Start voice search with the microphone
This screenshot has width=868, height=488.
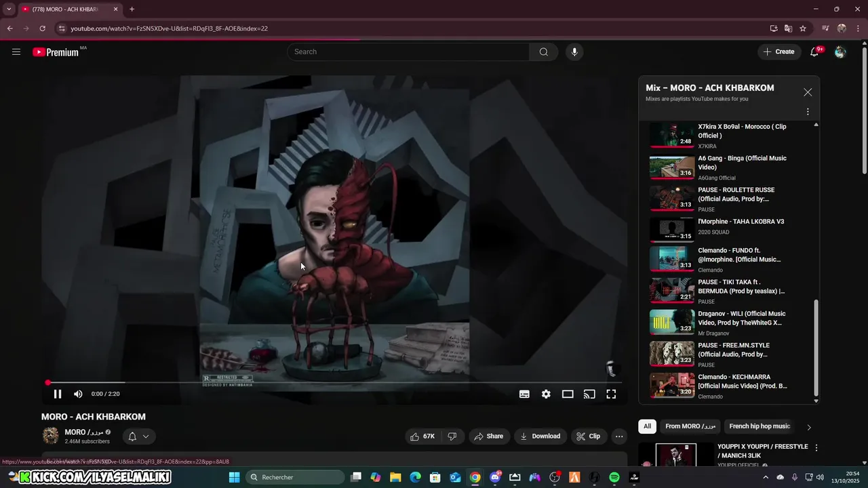click(574, 52)
